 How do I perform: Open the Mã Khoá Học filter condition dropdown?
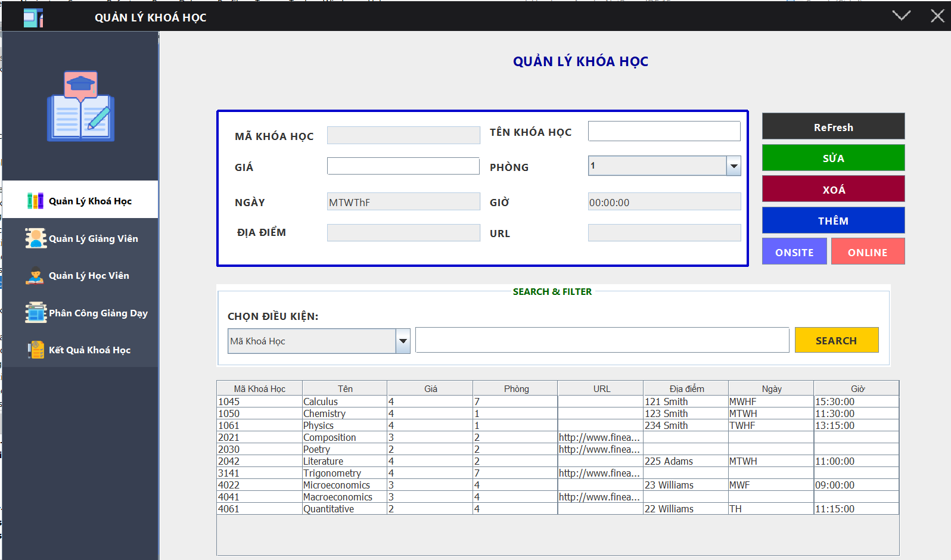pos(403,341)
